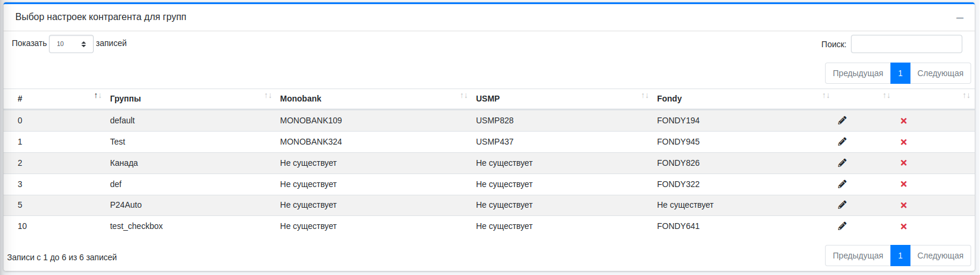Collapse the panel with the minus icon
Viewport: 980px width, 275px height.
click(x=960, y=18)
